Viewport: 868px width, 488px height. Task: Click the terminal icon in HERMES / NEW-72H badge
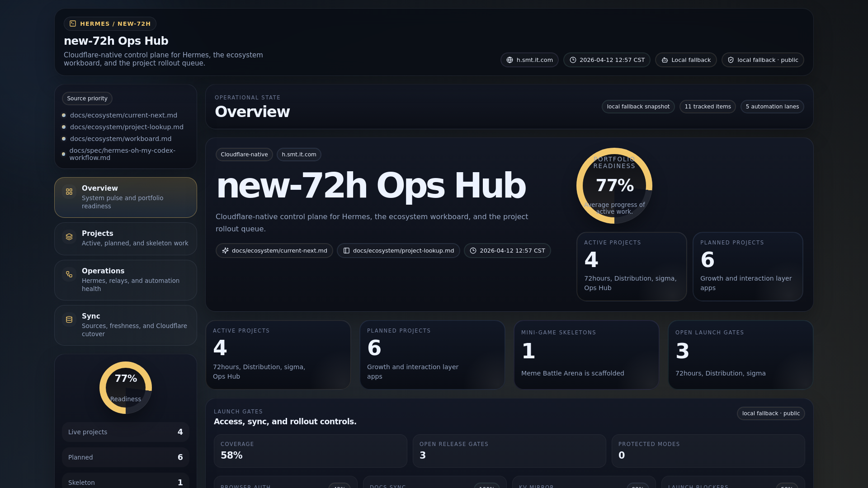[73, 23]
